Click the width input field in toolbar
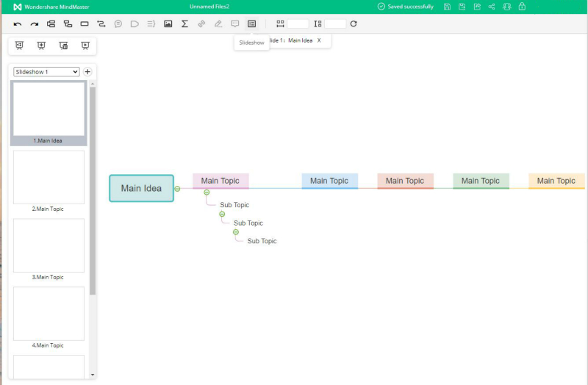 click(x=298, y=24)
